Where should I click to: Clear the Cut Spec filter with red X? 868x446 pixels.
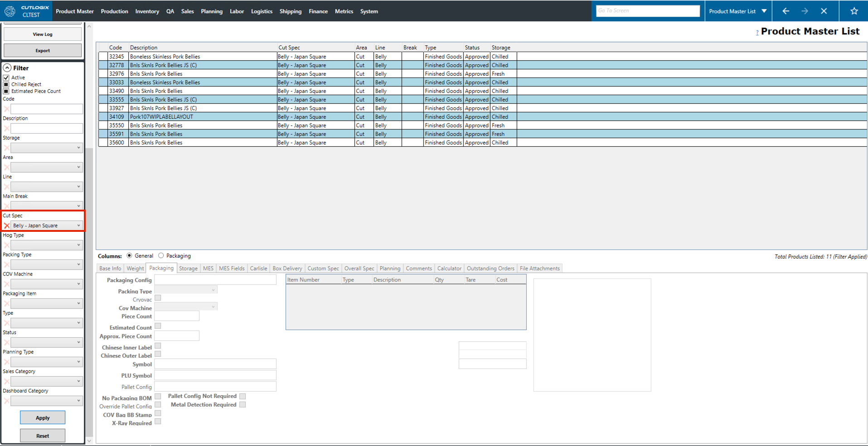tap(7, 225)
